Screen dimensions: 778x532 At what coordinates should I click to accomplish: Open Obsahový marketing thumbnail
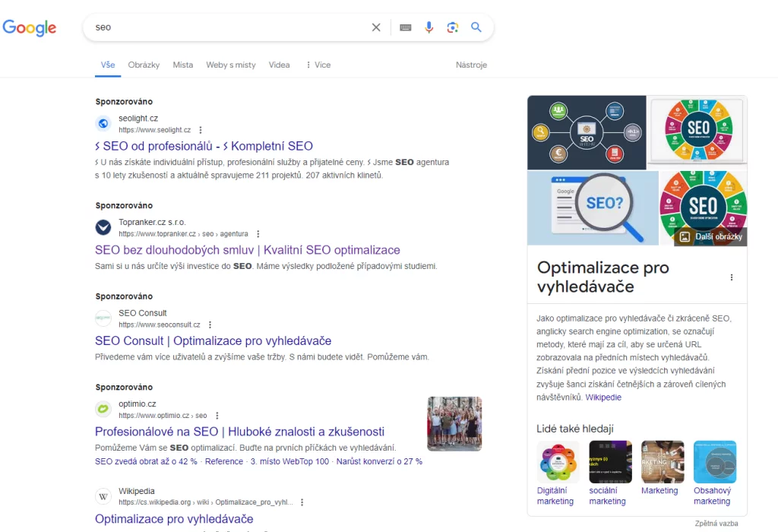pyautogui.click(x=715, y=461)
